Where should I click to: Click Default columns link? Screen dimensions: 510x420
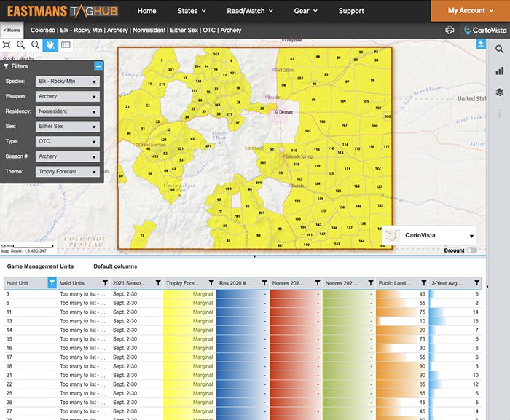point(115,266)
